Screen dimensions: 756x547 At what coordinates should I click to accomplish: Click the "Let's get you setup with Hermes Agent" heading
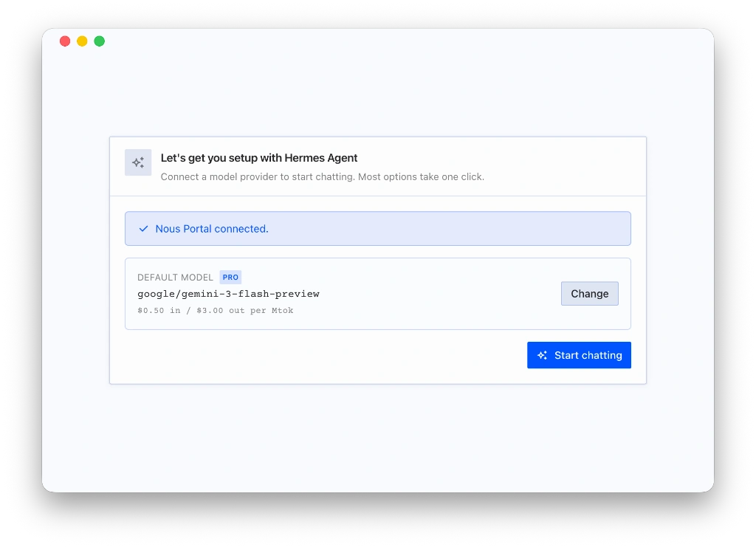point(259,158)
